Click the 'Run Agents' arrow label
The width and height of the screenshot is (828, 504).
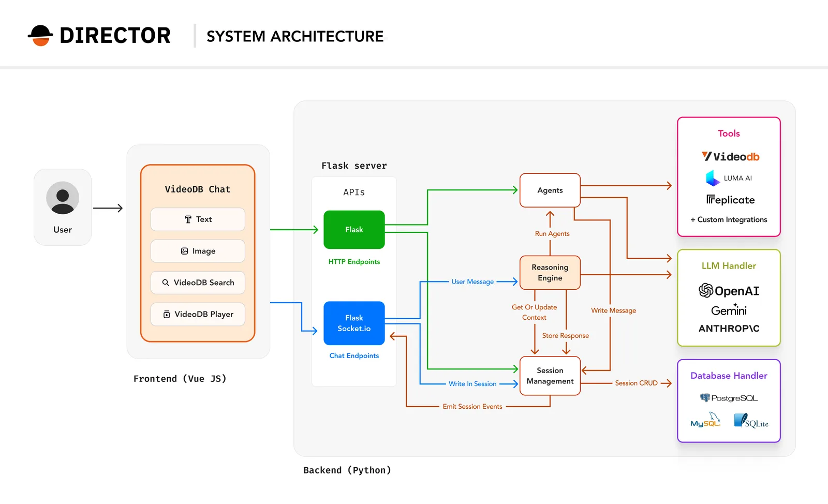click(552, 234)
